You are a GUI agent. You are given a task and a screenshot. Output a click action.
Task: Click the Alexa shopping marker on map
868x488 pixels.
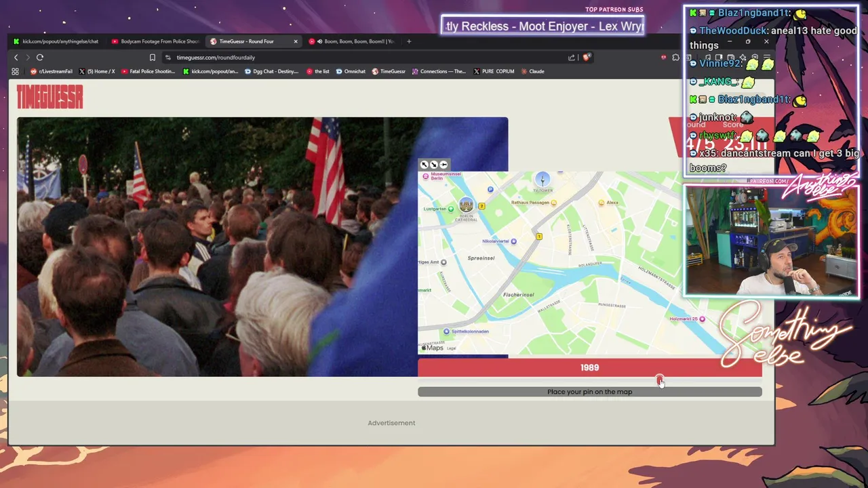pos(601,203)
